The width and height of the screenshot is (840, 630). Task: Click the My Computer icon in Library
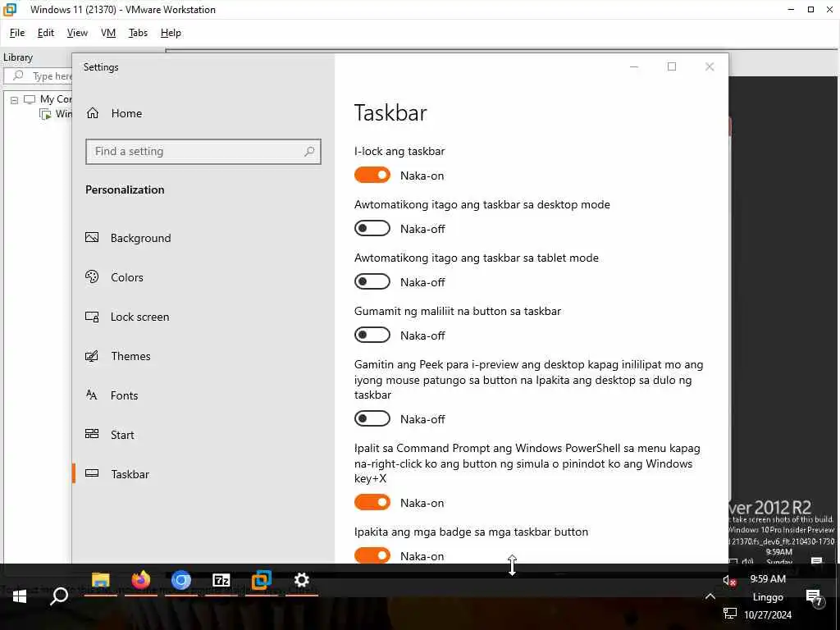click(x=30, y=99)
